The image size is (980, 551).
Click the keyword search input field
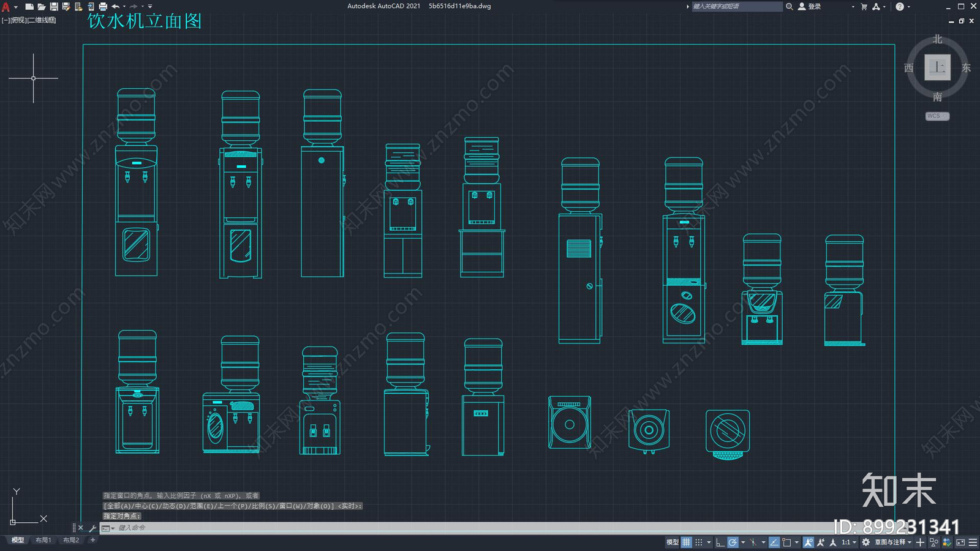pyautogui.click(x=737, y=6)
